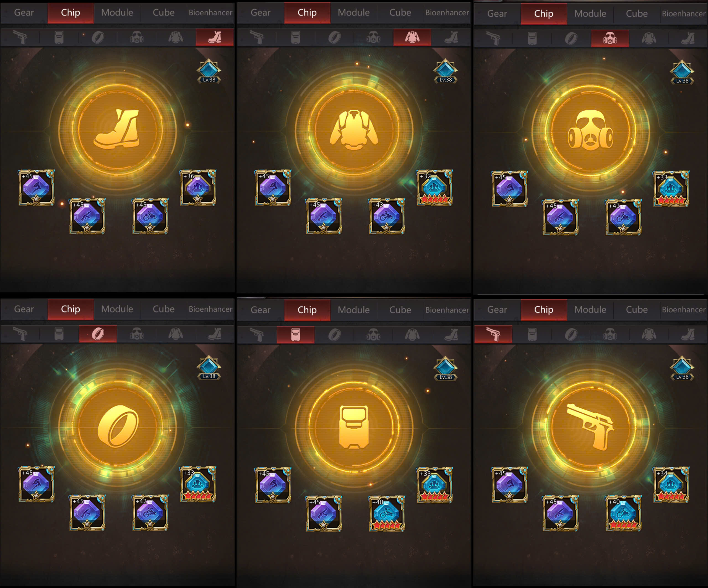Select the +42 purple motorcycle chip

tap(150, 513)
